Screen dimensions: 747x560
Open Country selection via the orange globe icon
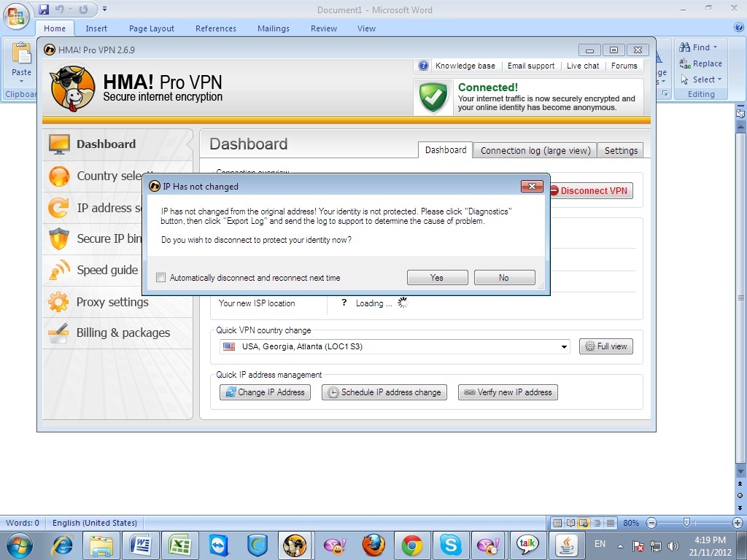(x=59, y=176)
